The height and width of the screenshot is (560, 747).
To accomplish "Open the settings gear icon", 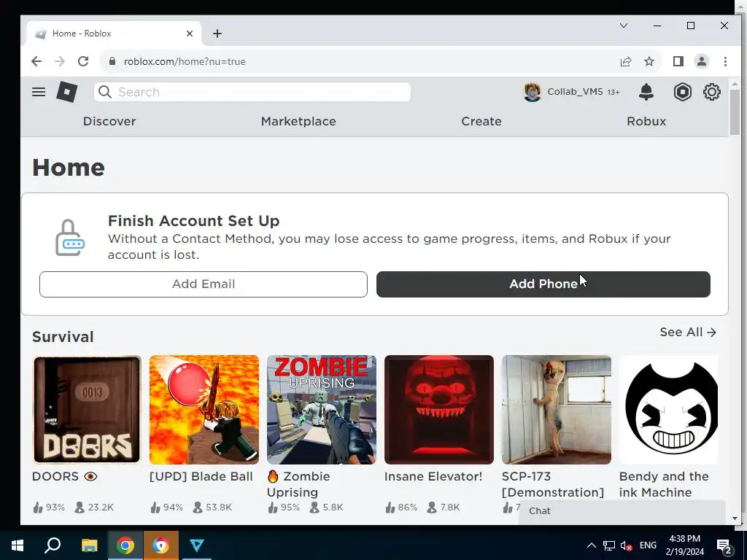I will click(x=711, y=92).
